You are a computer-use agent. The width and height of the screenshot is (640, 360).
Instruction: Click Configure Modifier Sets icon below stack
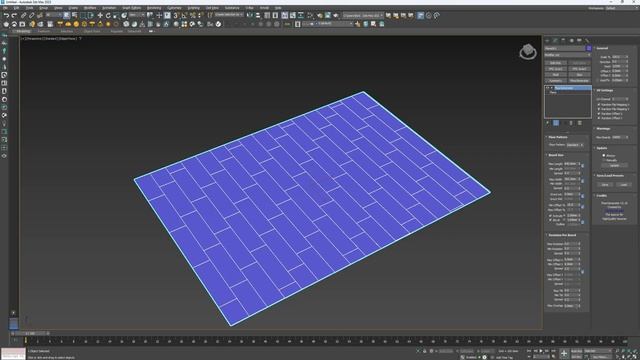[x=580, y=123]
